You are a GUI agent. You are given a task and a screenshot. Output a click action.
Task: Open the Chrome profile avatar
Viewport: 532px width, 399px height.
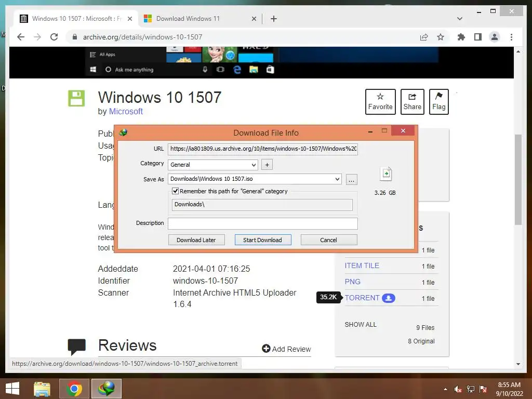tap(495, 37)
